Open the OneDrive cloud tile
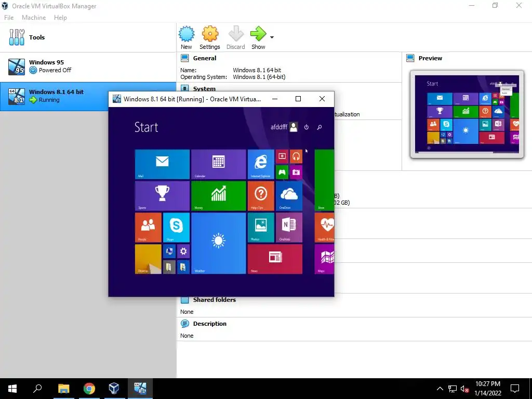This screenshot has width=532, height=399. [289, 196]
